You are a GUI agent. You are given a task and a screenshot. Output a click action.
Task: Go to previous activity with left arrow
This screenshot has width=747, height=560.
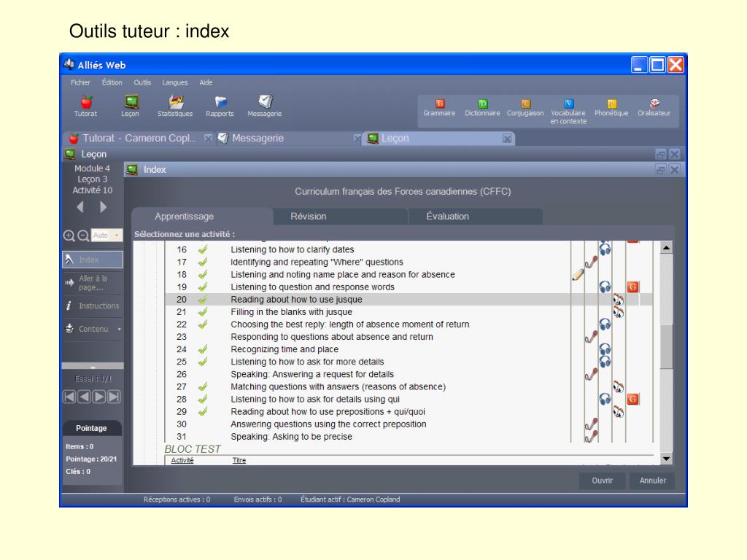tap(80, 206)
